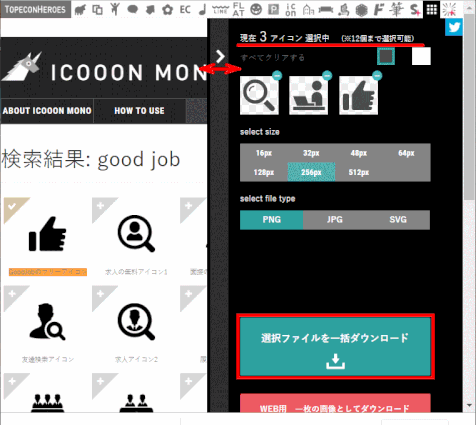Remove the person-at-laptop icon with its minus badge

pyautogui.click(x=327, y=76)
